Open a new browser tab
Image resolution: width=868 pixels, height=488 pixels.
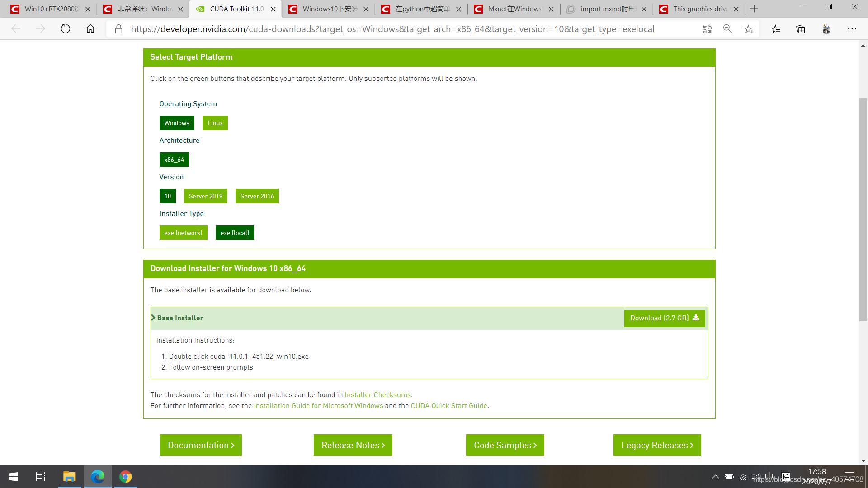click(754, 9)
